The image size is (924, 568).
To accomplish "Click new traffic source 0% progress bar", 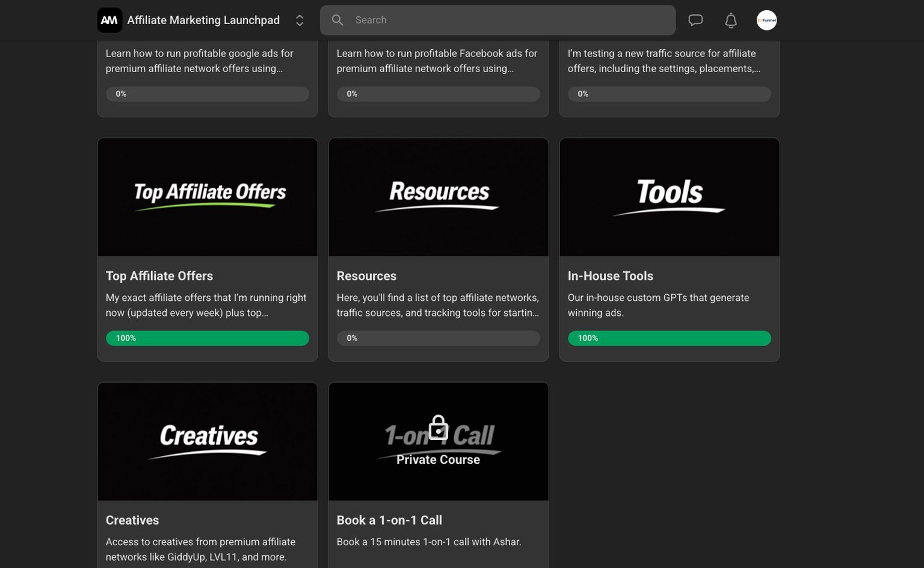I will point(670,94).
